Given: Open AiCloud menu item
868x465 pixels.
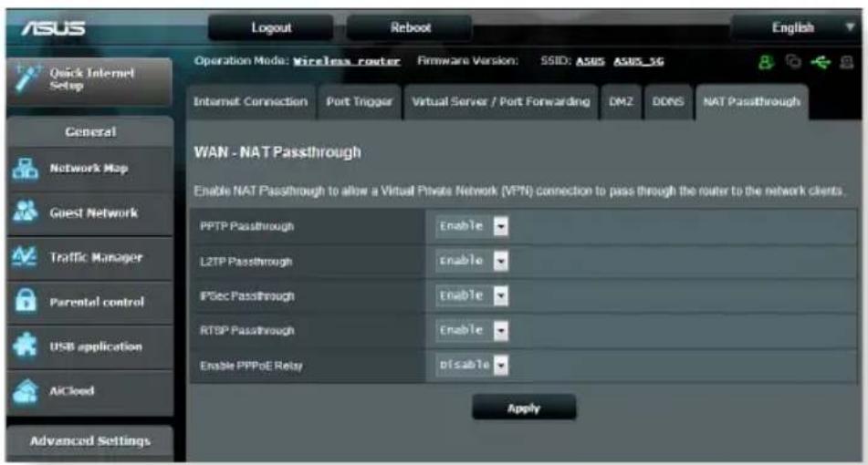Looking at the screenshot, I should [90, 391].
